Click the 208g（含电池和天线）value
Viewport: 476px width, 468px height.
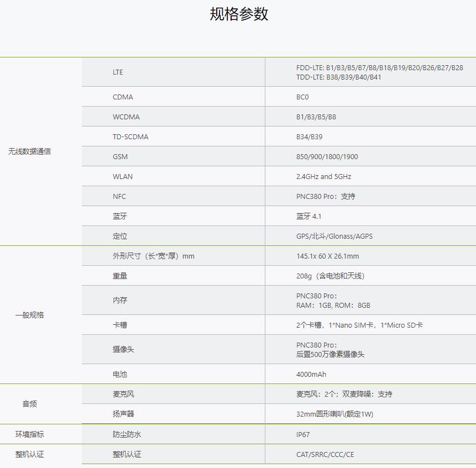tap(330, 276)
